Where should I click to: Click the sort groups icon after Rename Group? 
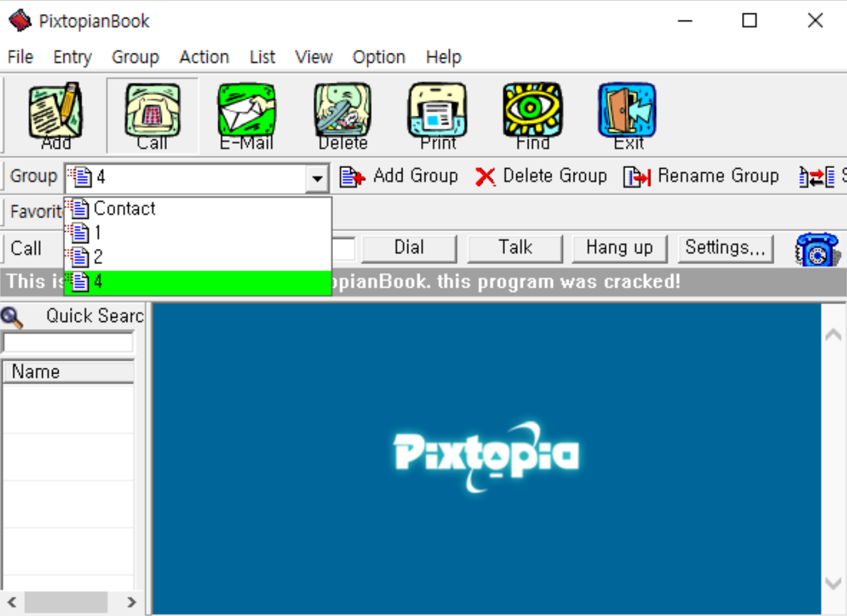[816, 176]
